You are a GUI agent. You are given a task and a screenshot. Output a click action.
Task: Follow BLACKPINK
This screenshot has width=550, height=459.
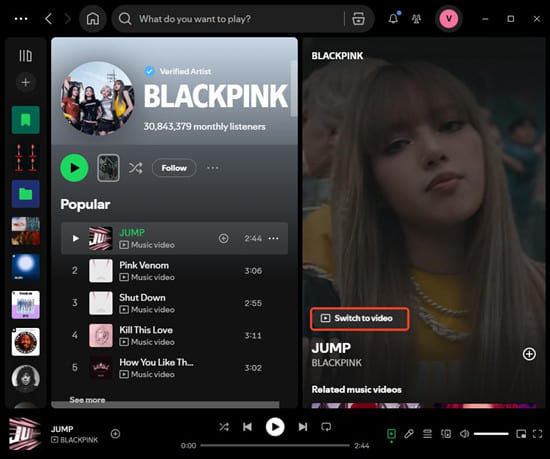(x=174, y=168)
